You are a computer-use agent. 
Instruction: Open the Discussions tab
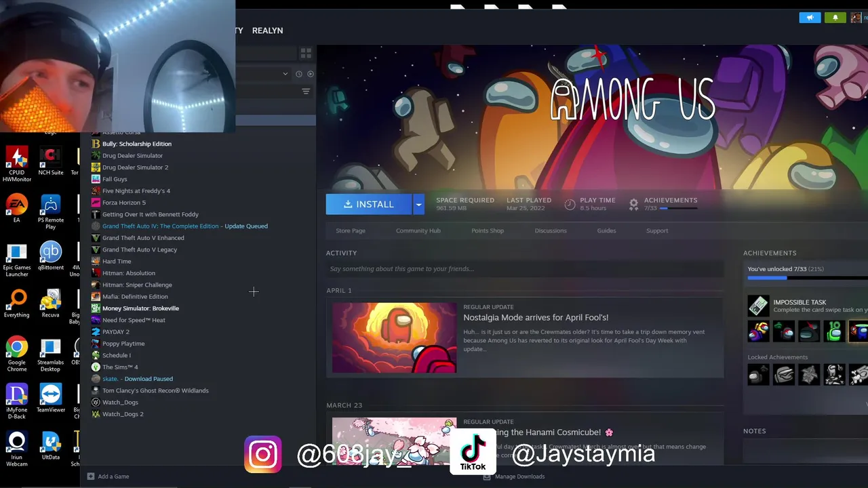tap(551, 230)
